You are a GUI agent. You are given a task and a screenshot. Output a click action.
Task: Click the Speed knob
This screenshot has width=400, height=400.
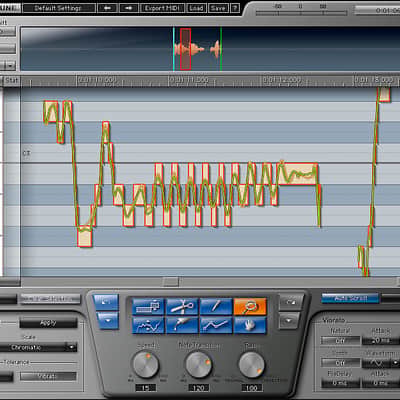(146, 365)
